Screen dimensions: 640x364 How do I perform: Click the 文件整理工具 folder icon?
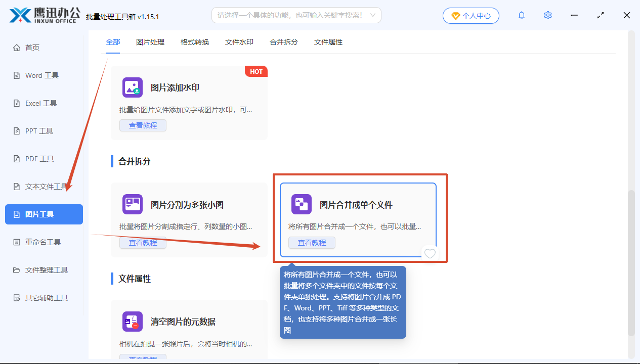click(17, 270)
